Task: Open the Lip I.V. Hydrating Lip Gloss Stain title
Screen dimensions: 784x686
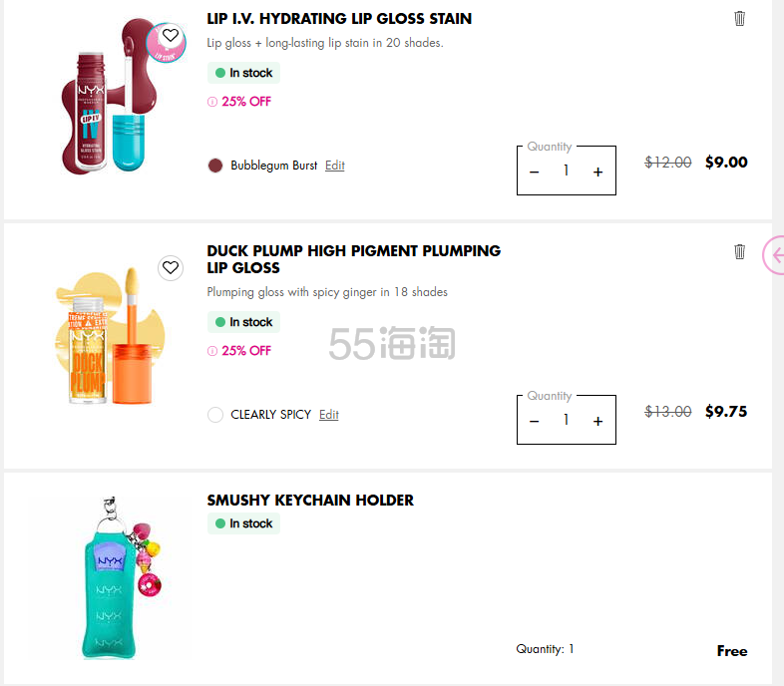Action: click(x=339, y=19)
